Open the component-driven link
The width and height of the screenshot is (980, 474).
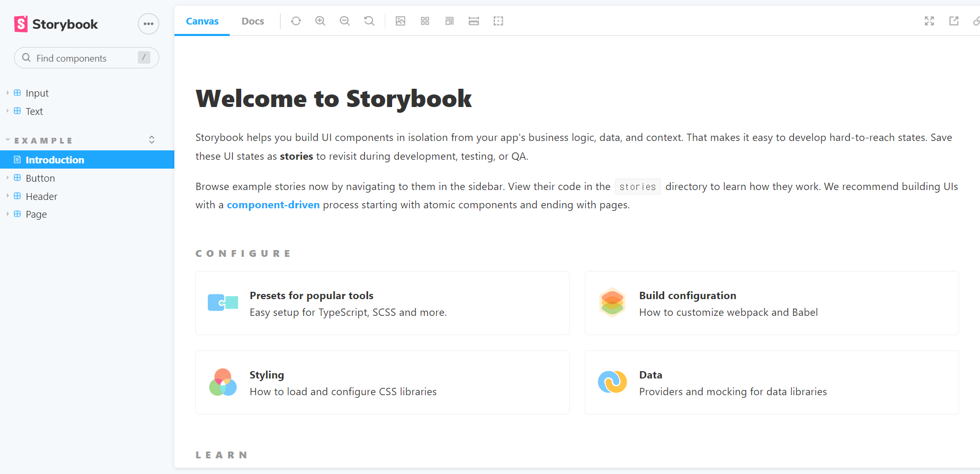pyautogui.click(x=273, y=205)
